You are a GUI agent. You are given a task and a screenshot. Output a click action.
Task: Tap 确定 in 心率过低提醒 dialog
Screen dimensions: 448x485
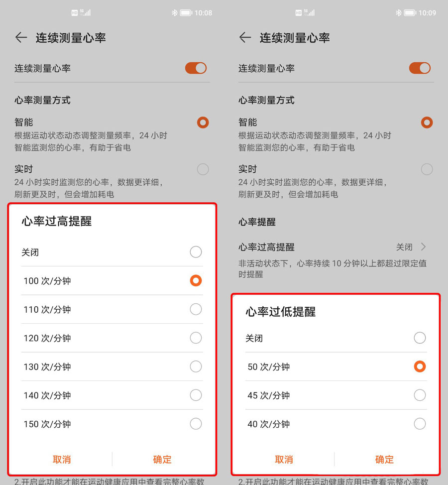[x=384, y=459]
